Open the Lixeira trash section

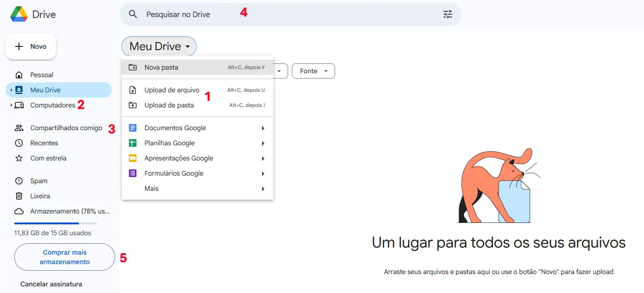pyautogui.click(x=40, y=196)
